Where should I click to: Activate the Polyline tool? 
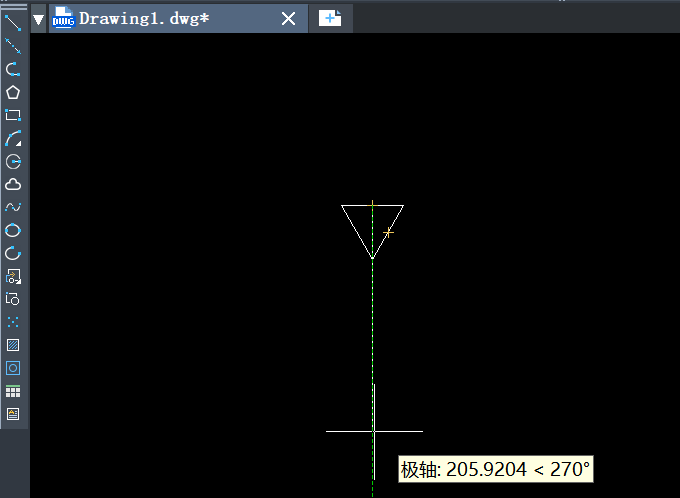pos(13,69)
